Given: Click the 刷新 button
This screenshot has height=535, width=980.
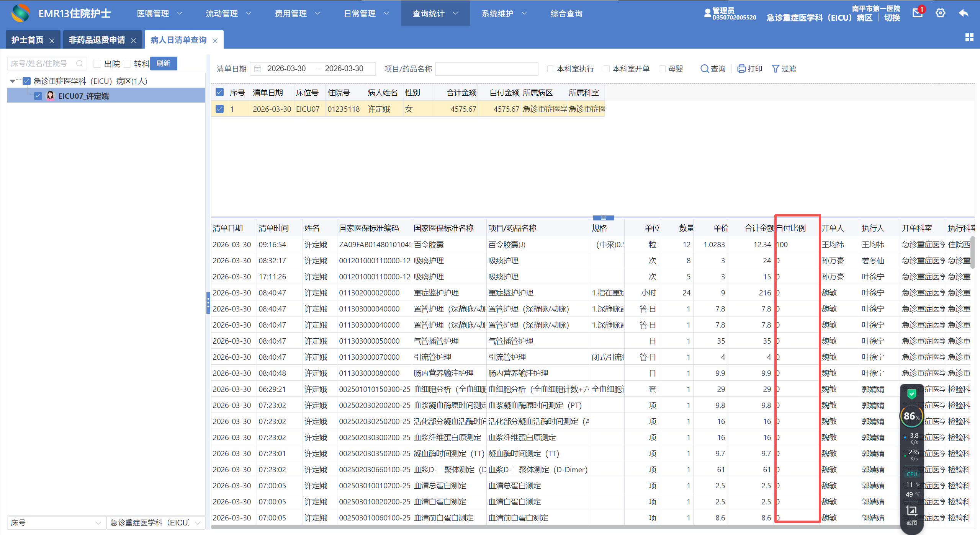Looking at the screenshot, I should pyautogui.click(x=164, y=64).
